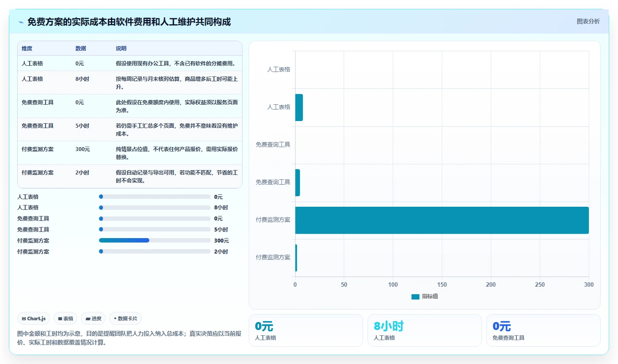
Task: Click the x-axis tick label 150
Action: [442, 285]
